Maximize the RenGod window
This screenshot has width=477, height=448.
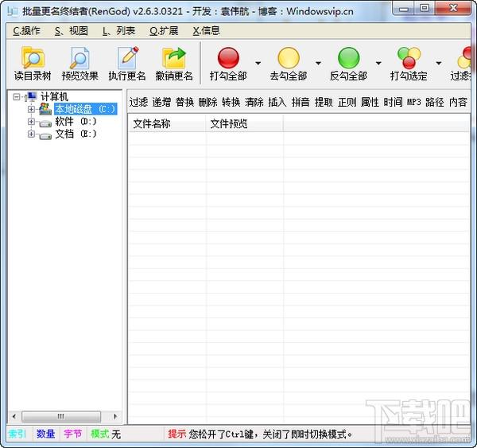[x=425, y=8]
